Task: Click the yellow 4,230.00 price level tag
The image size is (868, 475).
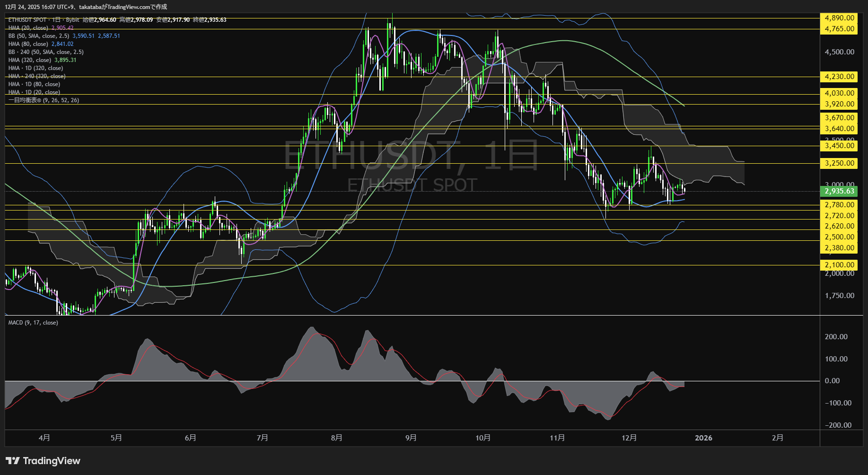Action: [x=839, y=77]
